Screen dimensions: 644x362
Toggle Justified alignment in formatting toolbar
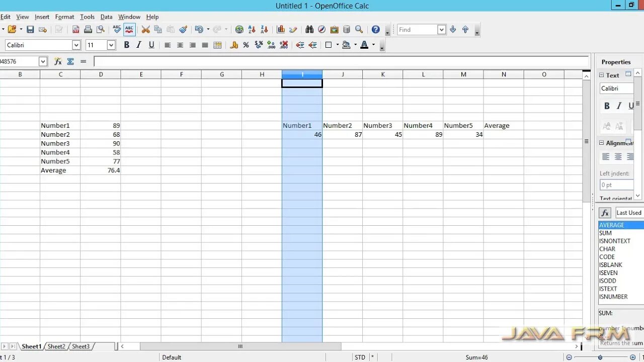[x=205, y=45]
